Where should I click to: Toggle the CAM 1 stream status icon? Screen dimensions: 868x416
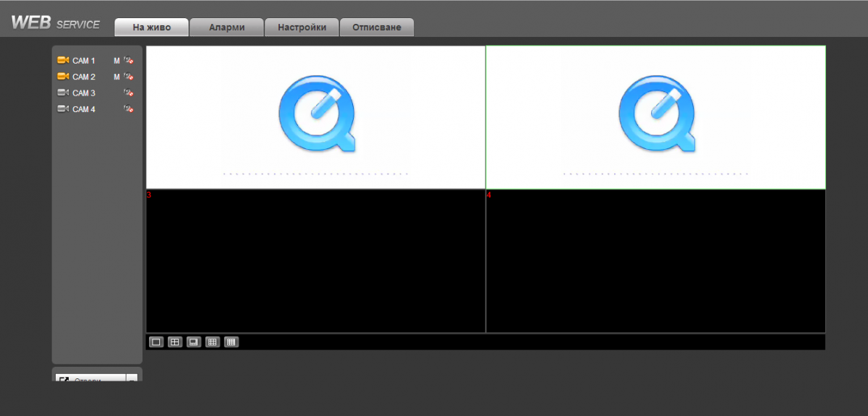point(128,61)
